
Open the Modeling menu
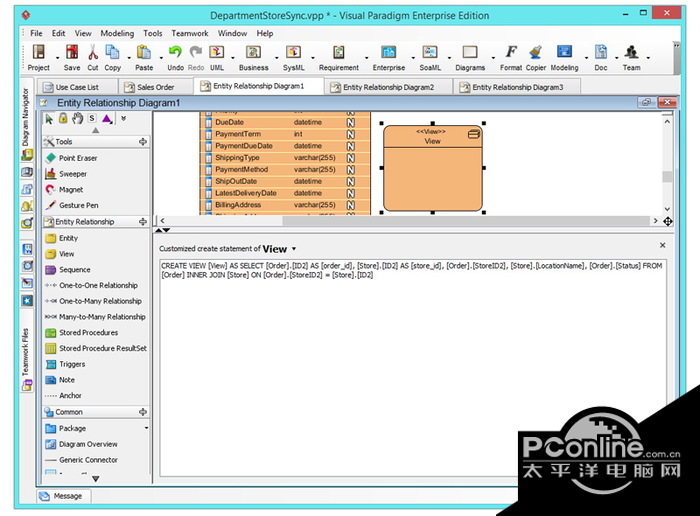[117, 33]
